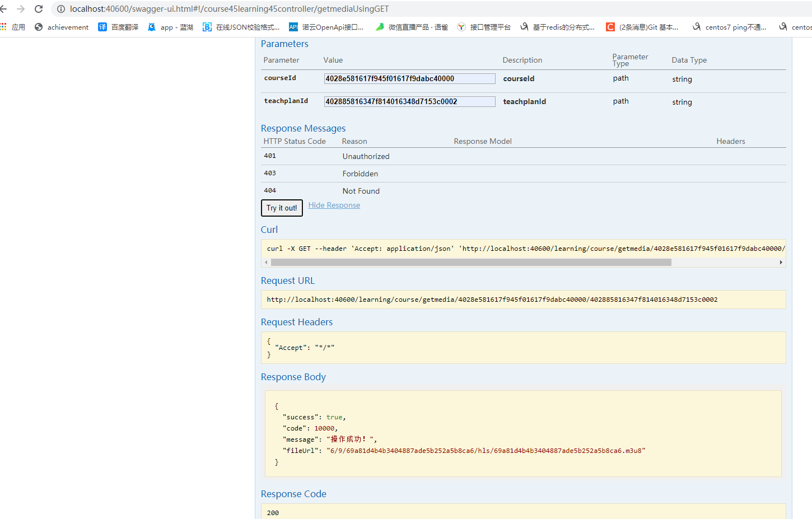The width and height of the screenshot is (812, 519).
Task: Click the Response Body heading
Action: [293, 377]
